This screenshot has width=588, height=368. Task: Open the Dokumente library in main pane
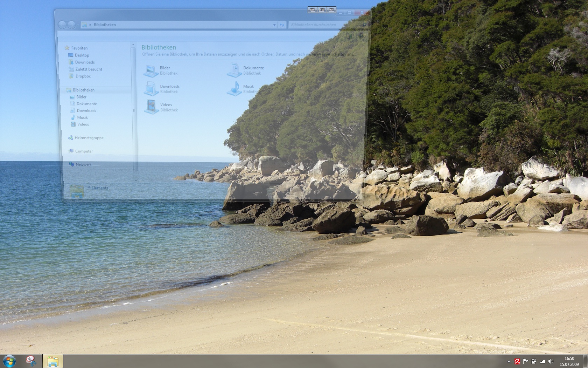coord(234,70)
